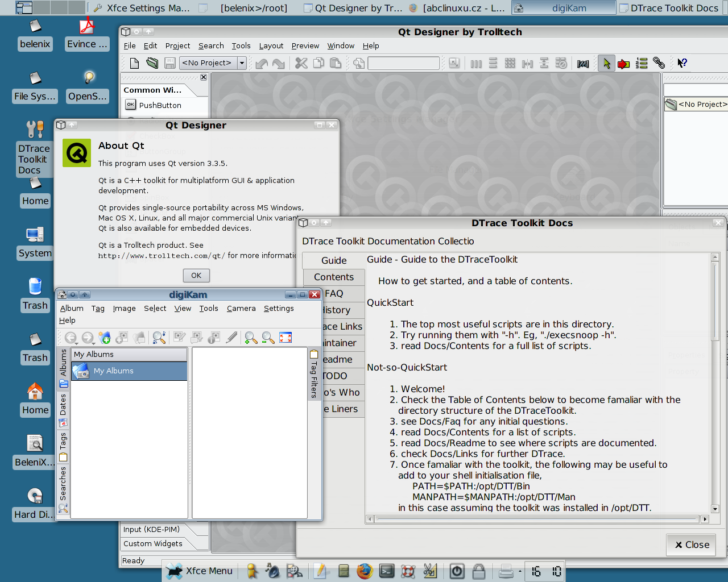Screen dimensions: 728x582
Task: Switch to Contents tab in DTrace Docs
Action: pyautogui.click(x=334, y=277)
